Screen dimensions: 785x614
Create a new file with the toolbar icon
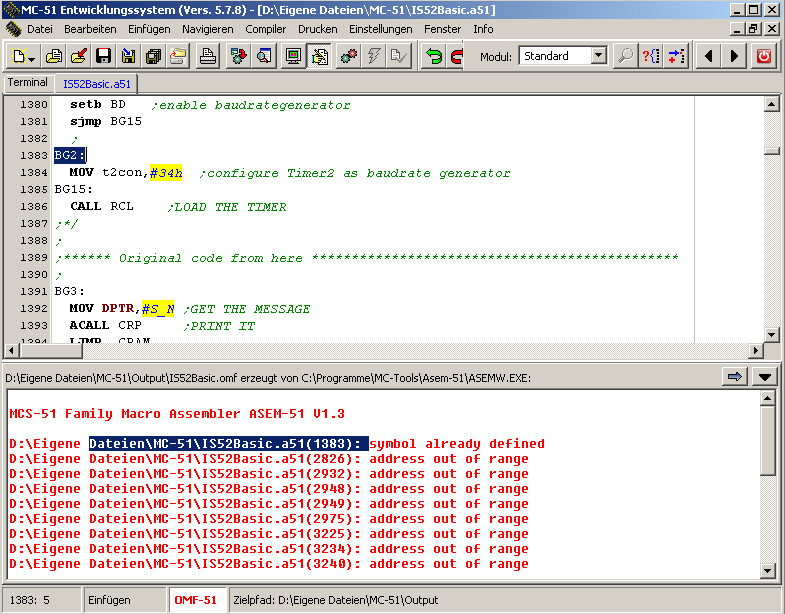click(x=19, y=56)
